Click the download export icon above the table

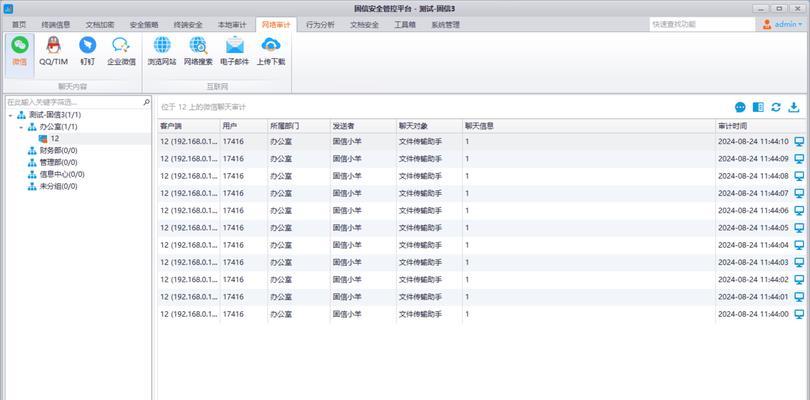click(793, 107)
